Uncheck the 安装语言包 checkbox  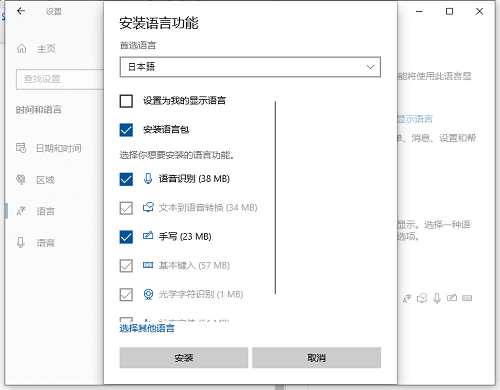pyautogui.click(x=126, y=130)
